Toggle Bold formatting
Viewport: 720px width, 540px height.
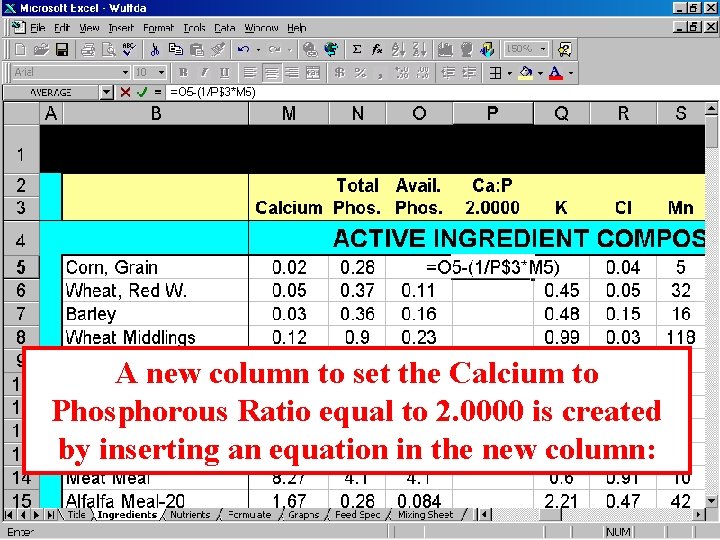tap(184, 73)
